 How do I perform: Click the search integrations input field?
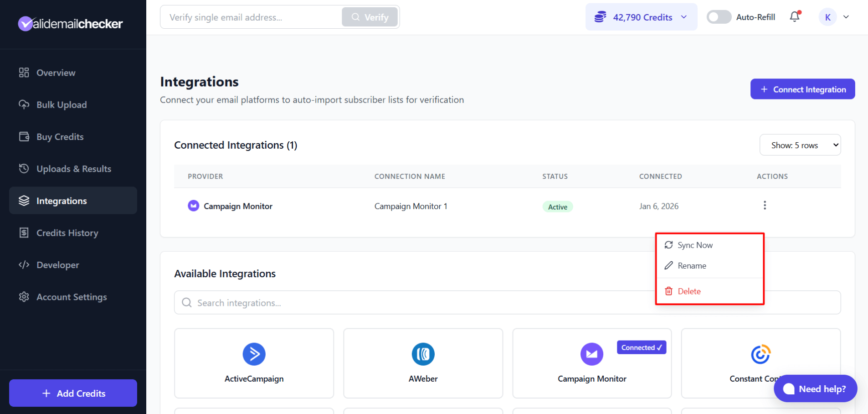point(410,302)
